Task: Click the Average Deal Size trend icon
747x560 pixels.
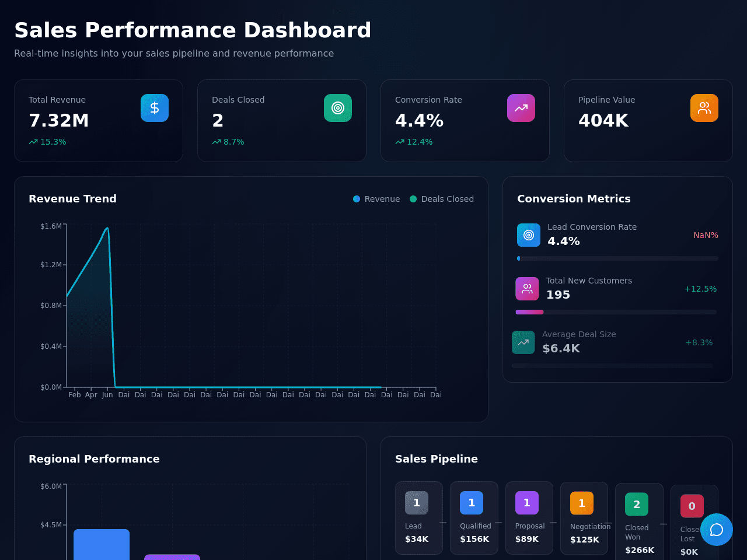Action: [523, 342]
